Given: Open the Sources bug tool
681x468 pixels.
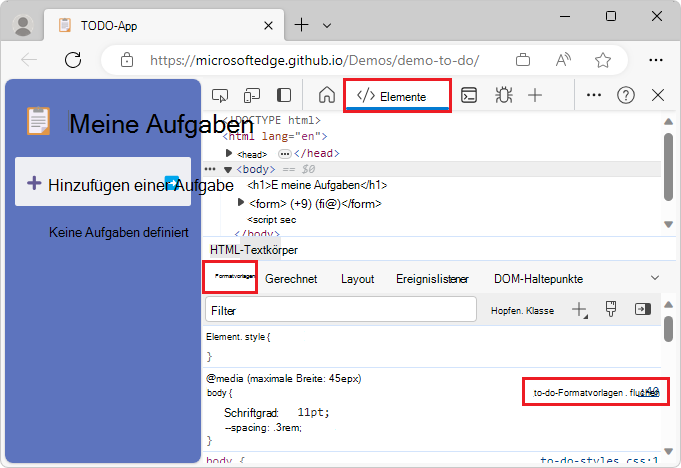Looking at the screenshot, I should pyautogui.click(x=504, y=95).
